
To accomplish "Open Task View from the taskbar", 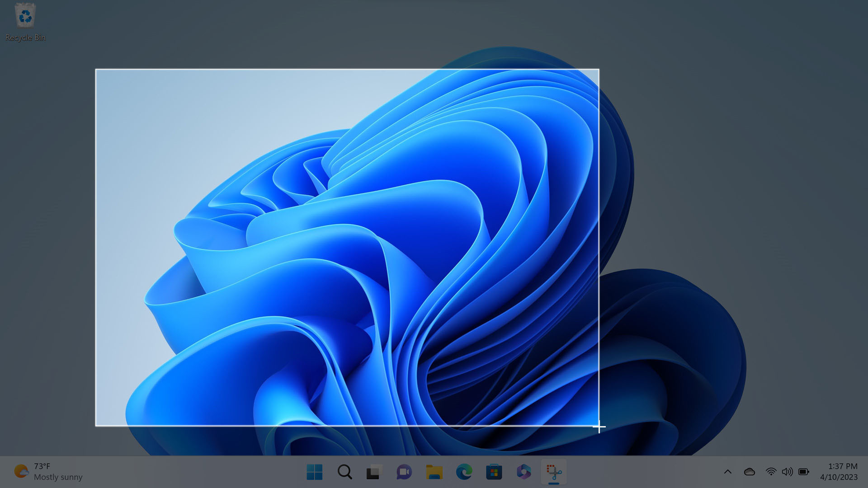I will tap(374, 472).
